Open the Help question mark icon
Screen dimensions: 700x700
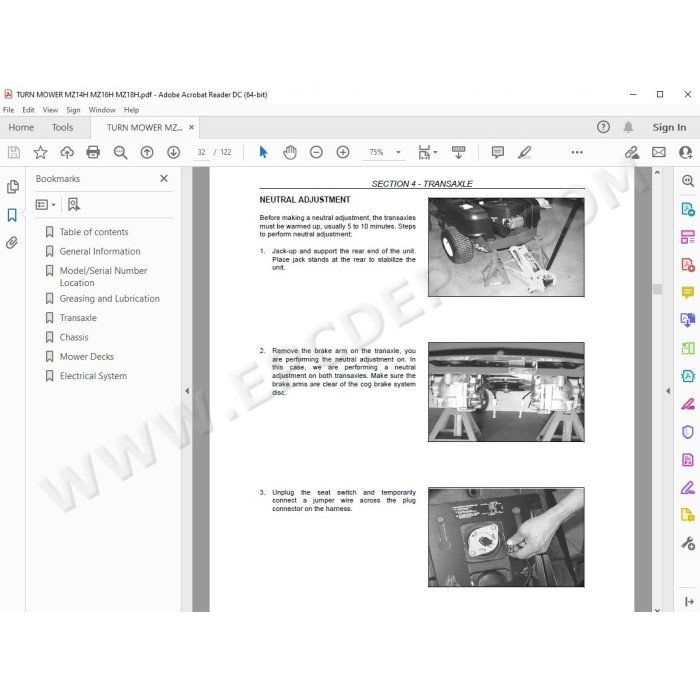point(603,127)
